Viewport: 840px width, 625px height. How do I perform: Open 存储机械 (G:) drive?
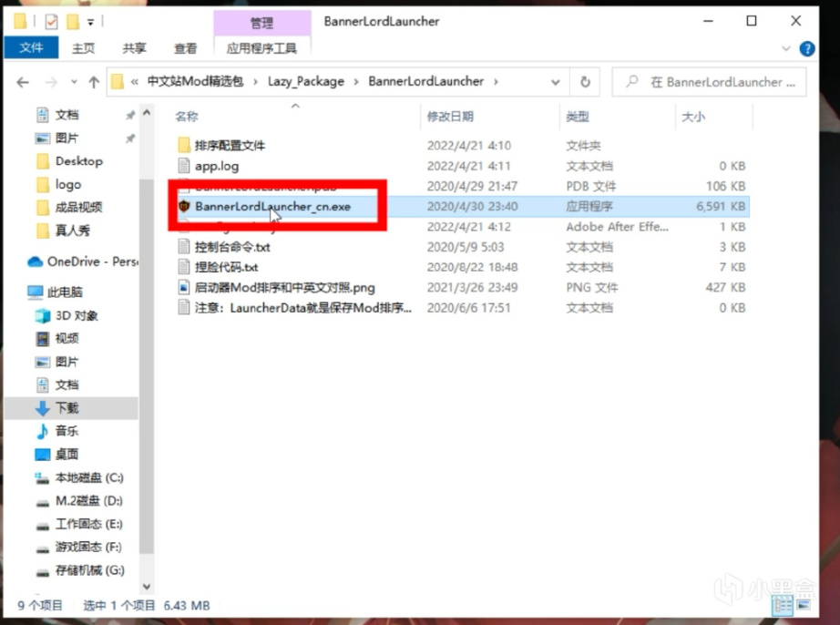(x=89, y=570)
